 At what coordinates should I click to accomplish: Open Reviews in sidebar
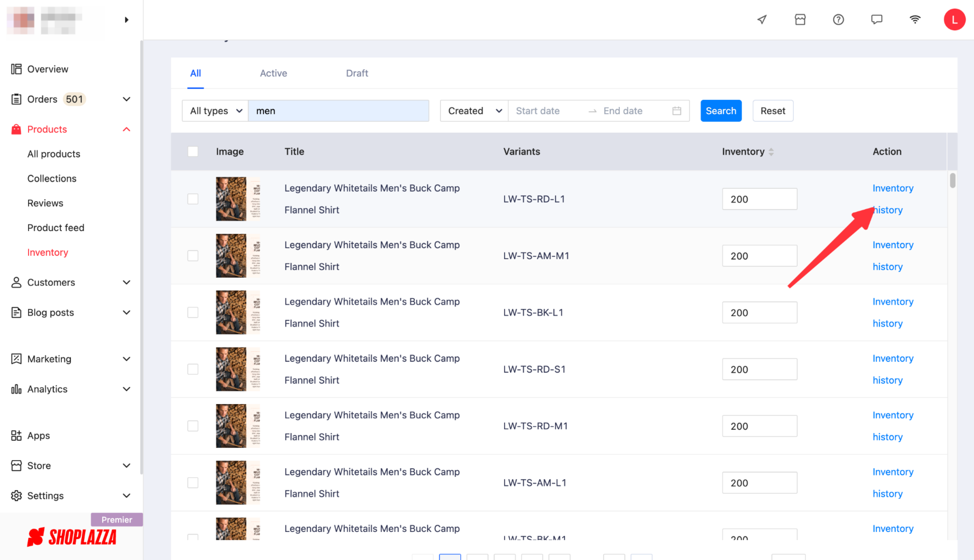point(45,203)
